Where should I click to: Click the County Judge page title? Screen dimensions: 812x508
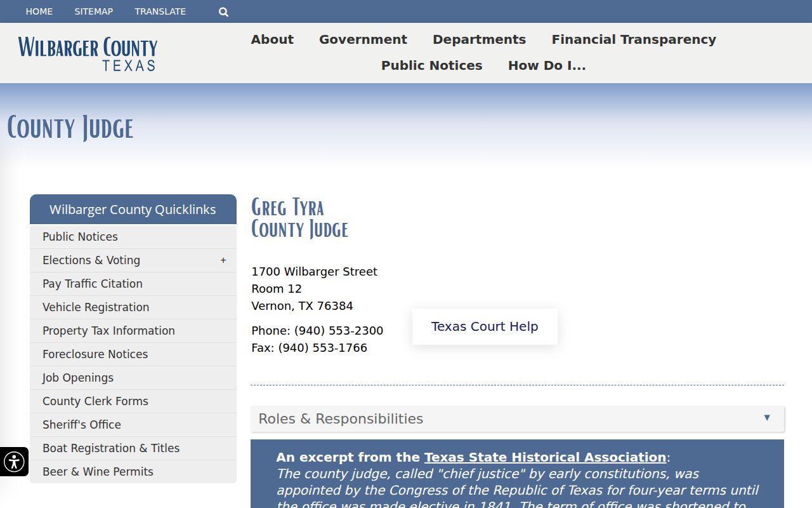tap(70, 128)
